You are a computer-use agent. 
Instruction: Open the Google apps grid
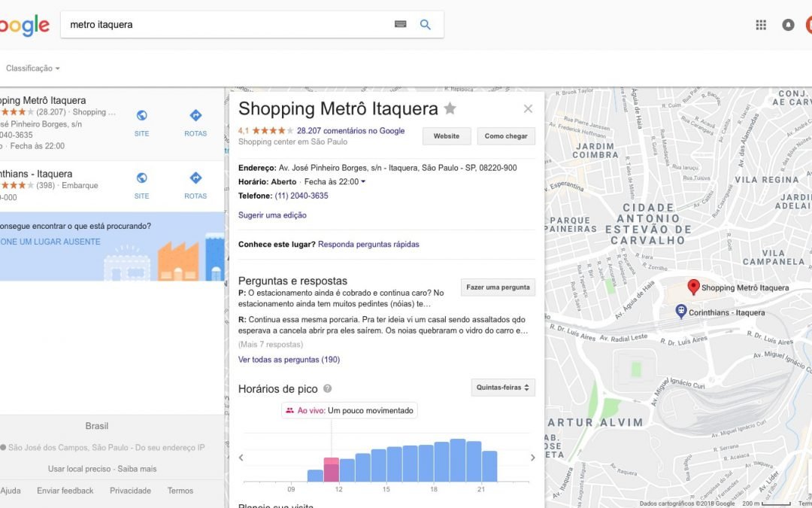click(761, 24)
